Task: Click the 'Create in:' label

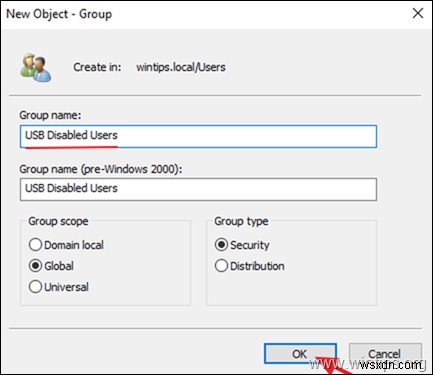Action: click(x=97, y=67)
